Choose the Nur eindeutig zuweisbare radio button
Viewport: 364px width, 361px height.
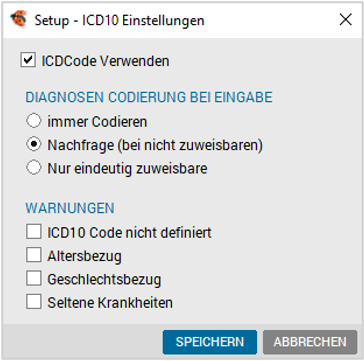pyautogui.click(x=34, y=168)
